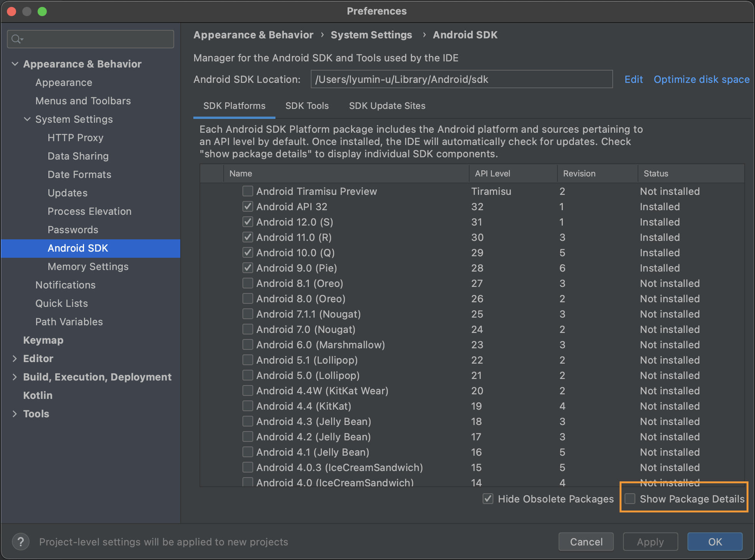The height and width of the screenshot is (560, 755).
Task: Select the Android 6.0 (Marshmallow) row name
Action: coord(320,345)
